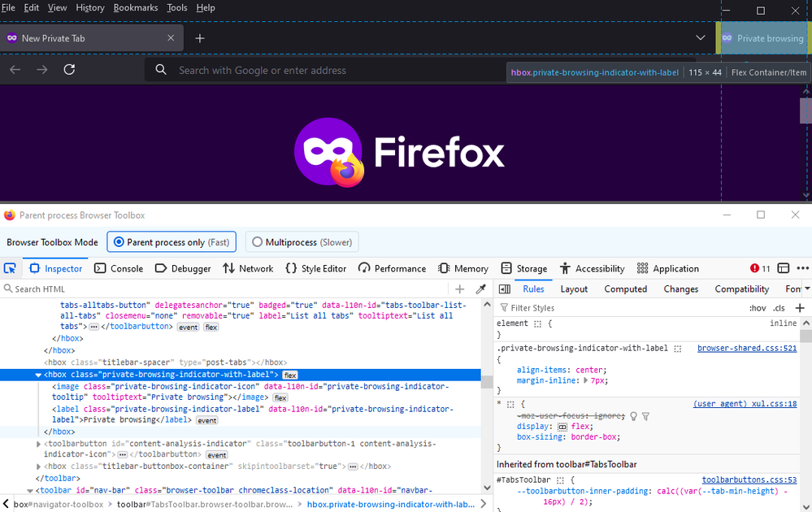
Task: Click the filter funnel beside -moz-user-focus
Action: 645,416
